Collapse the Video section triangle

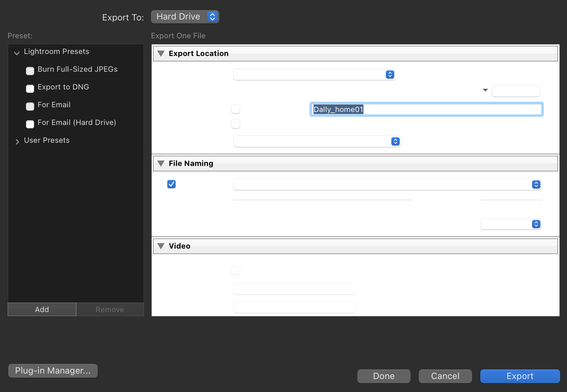(x=161, y=246)
